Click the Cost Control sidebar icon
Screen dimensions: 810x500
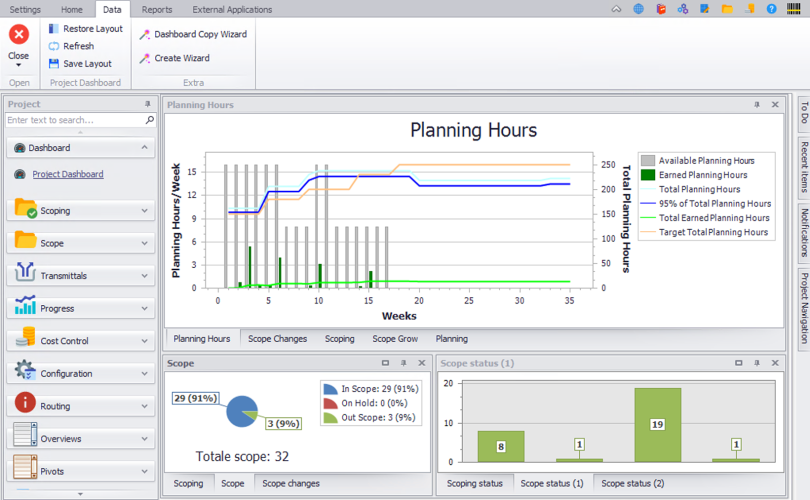tap(25, 341)
